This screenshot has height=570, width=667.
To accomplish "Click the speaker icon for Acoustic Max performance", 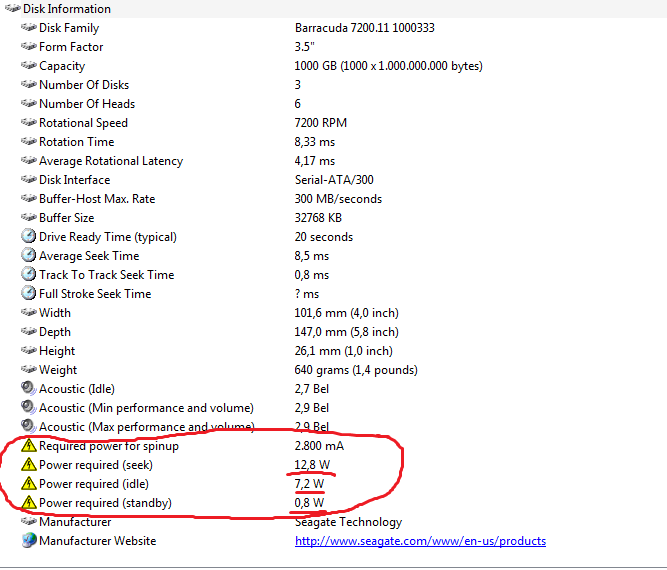I will click(x=29, y=426).
